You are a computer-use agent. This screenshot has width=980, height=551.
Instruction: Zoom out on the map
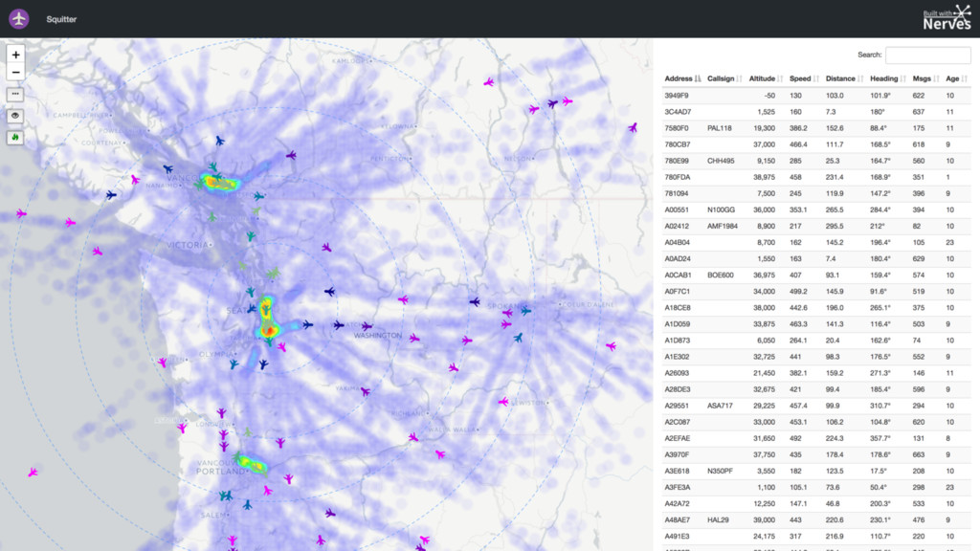tap(15, 72)
